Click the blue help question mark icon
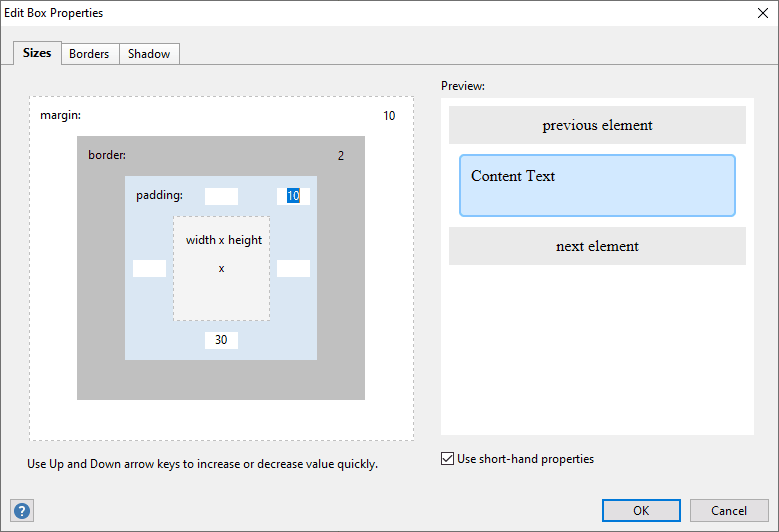This screenshot has height=532, width=779. point(21,511)
